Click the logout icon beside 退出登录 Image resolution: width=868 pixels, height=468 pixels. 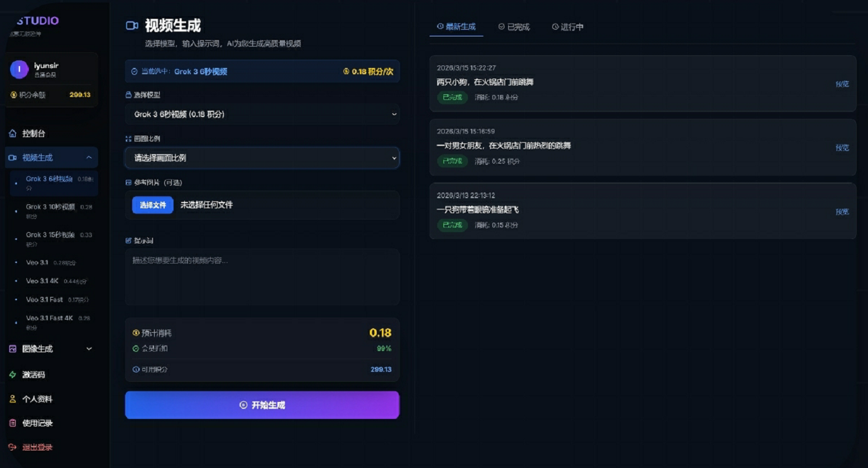click(13, 447)
